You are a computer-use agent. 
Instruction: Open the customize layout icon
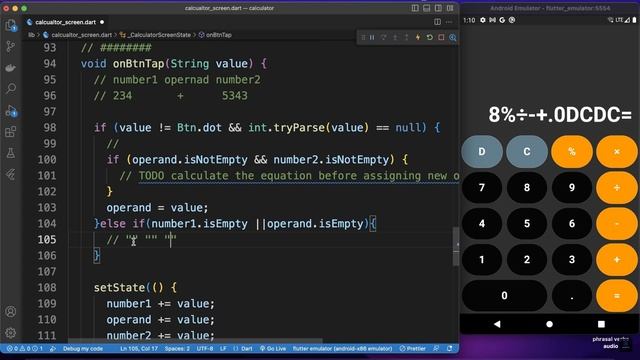(x=450, y=8)
